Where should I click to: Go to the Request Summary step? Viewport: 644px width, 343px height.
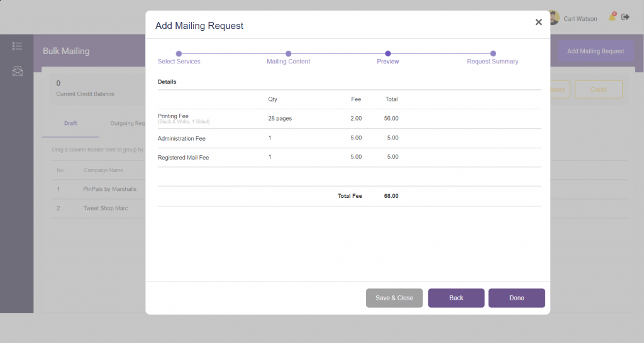pyautogui.click(x=492, y=54)
